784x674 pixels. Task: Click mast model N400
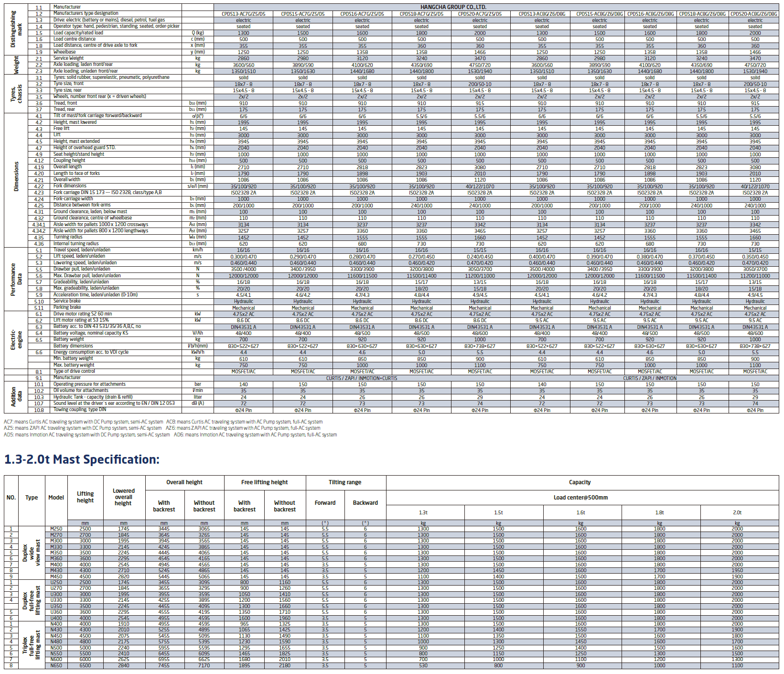coord(56,624)
